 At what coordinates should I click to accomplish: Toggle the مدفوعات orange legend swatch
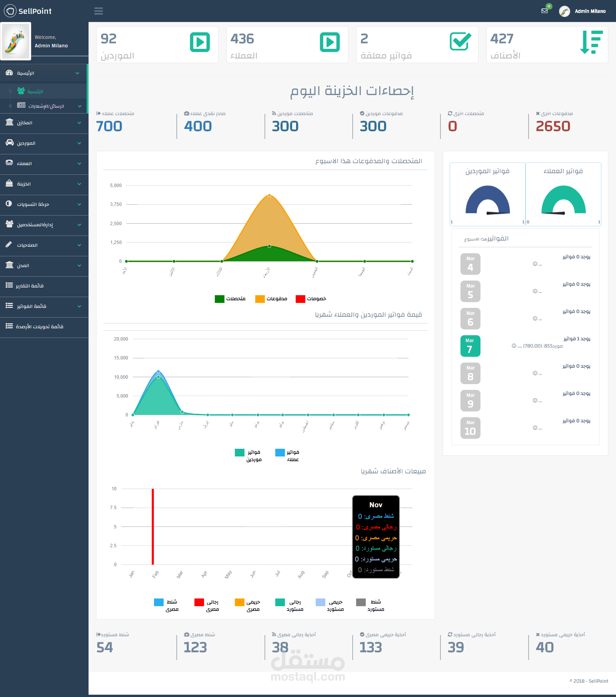coord(260,299)
